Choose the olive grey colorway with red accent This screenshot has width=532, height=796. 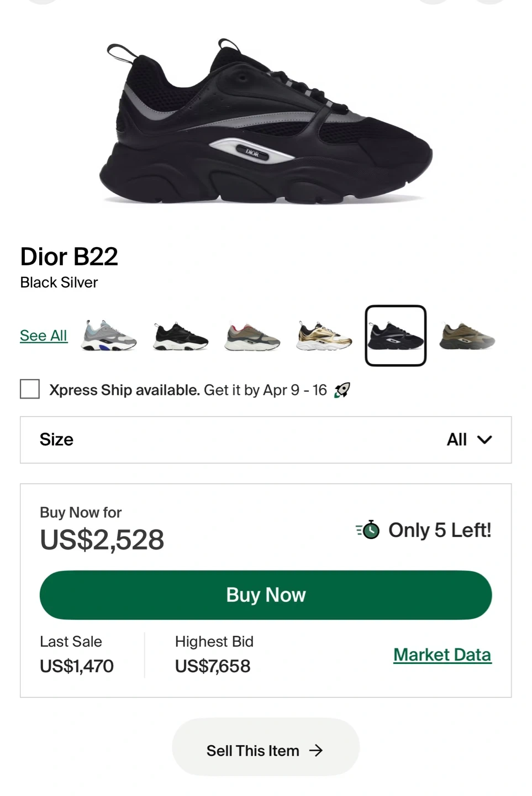252,336
